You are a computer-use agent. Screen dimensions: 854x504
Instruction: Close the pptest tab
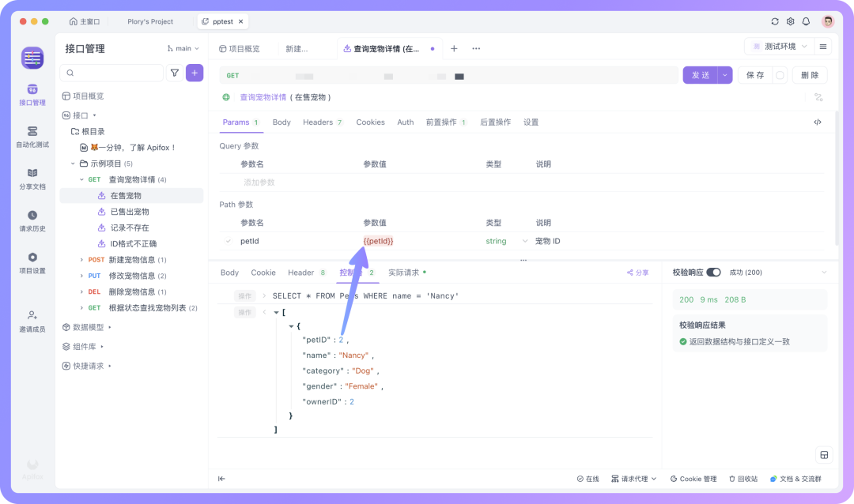click(240, 22)
